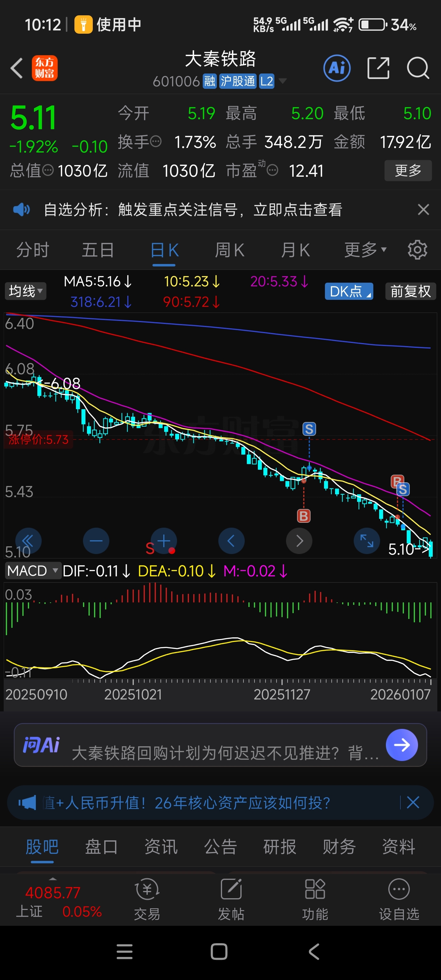Open the 东方财富 app logo
This screenshot has height=980, width=441.
[x=44, y=68]
